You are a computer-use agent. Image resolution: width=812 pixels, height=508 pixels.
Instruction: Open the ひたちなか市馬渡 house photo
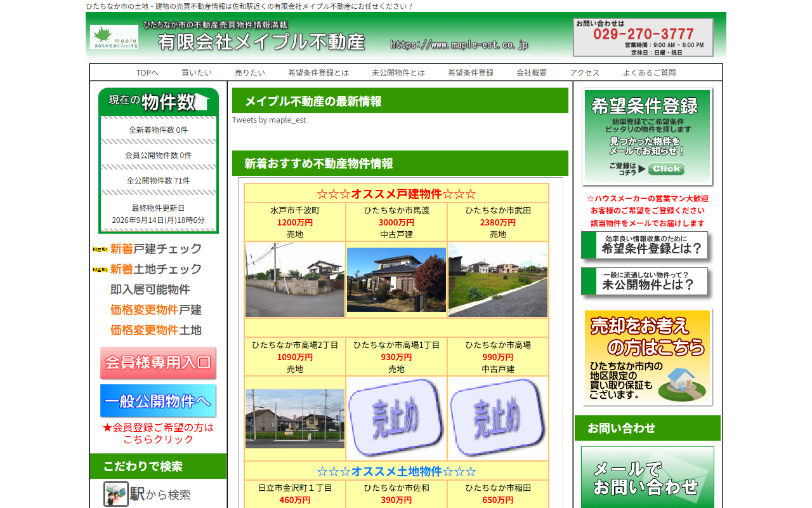pos(396,280)
